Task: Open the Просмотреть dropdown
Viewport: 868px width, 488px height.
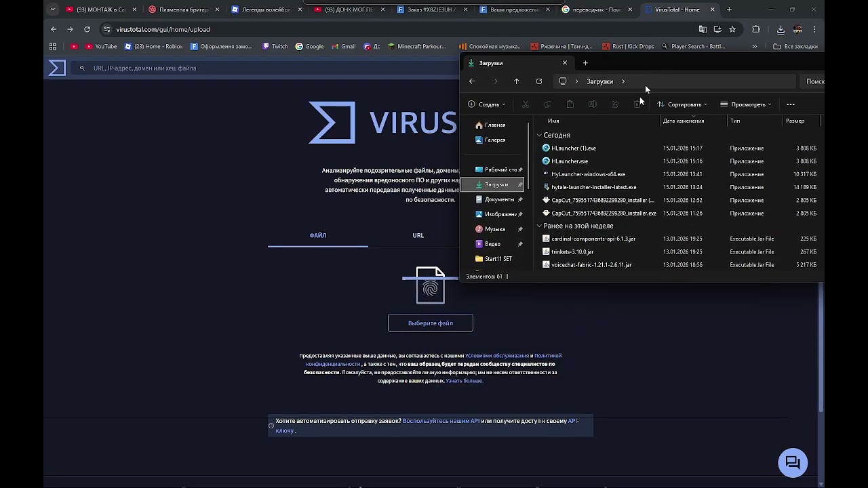Action: (x=746, y=104)
